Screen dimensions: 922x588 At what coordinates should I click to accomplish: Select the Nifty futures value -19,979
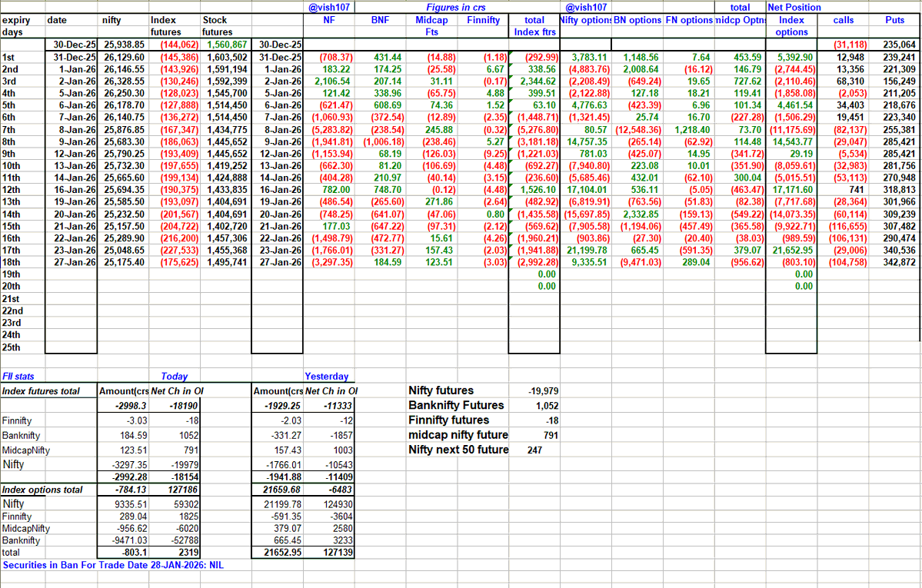coord(544,391)
